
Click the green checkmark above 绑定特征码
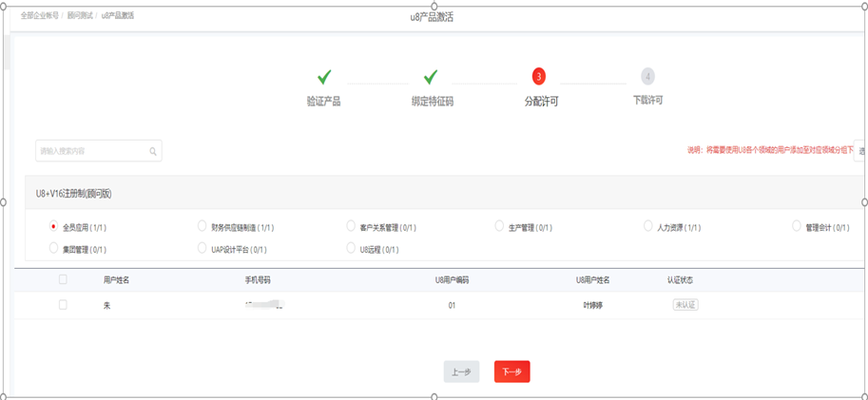coord(430,77)
